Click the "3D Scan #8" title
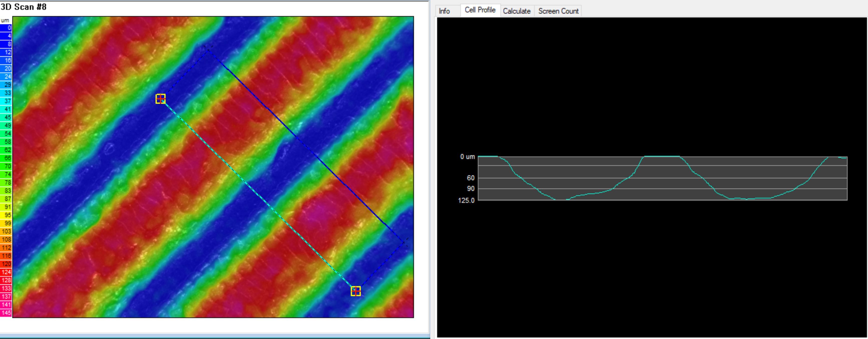 (x=23, y=7)
